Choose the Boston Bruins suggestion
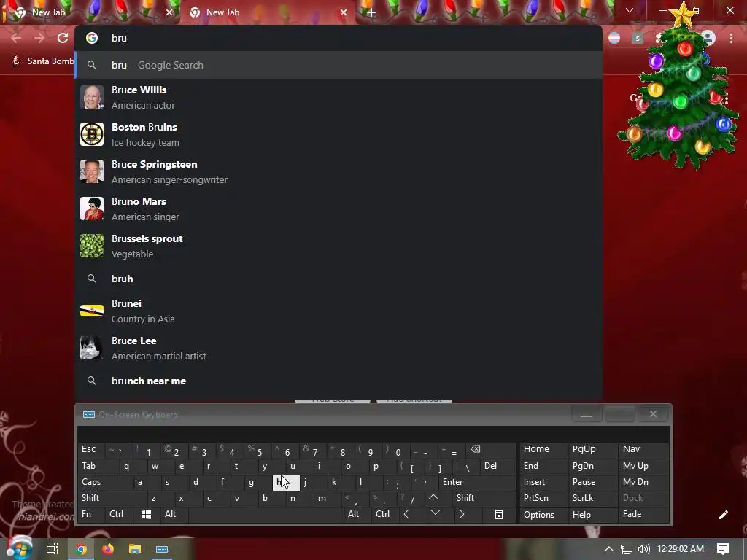Screen dimensions: 747x560 click(338, 134)
